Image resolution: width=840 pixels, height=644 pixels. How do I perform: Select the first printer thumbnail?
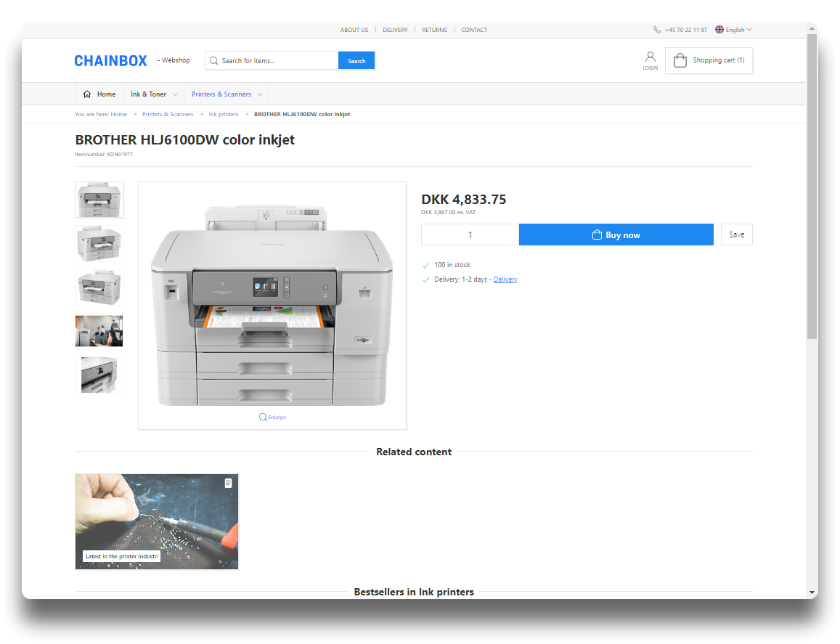point(99,200)
